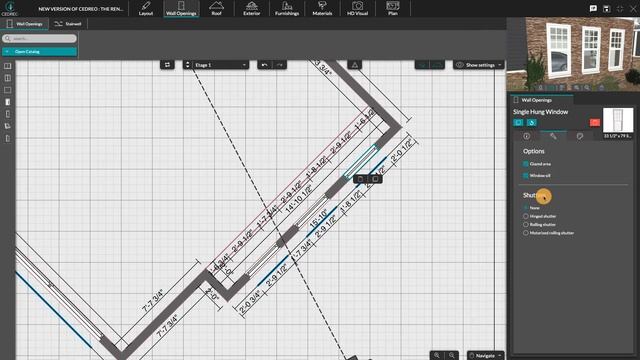Select the None shutter radio option

pos(526,208)
